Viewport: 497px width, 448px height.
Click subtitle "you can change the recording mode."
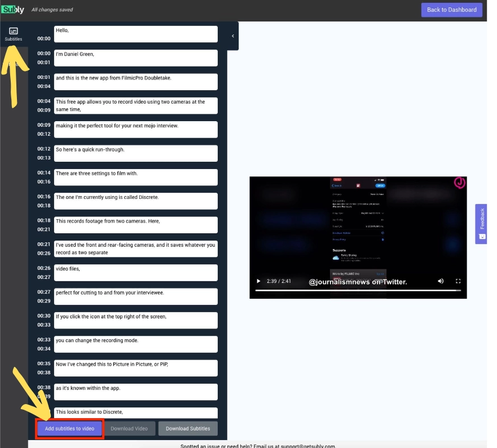click(135, 344)
